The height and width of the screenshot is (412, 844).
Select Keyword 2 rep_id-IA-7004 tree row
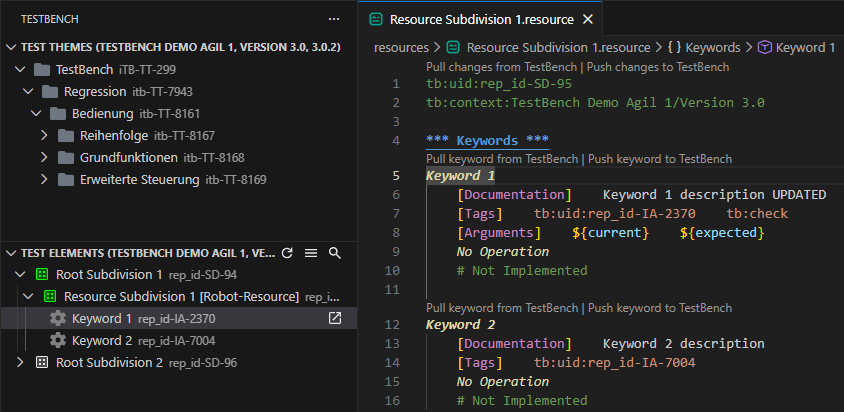pyautogui.click(x=179, y=341)
